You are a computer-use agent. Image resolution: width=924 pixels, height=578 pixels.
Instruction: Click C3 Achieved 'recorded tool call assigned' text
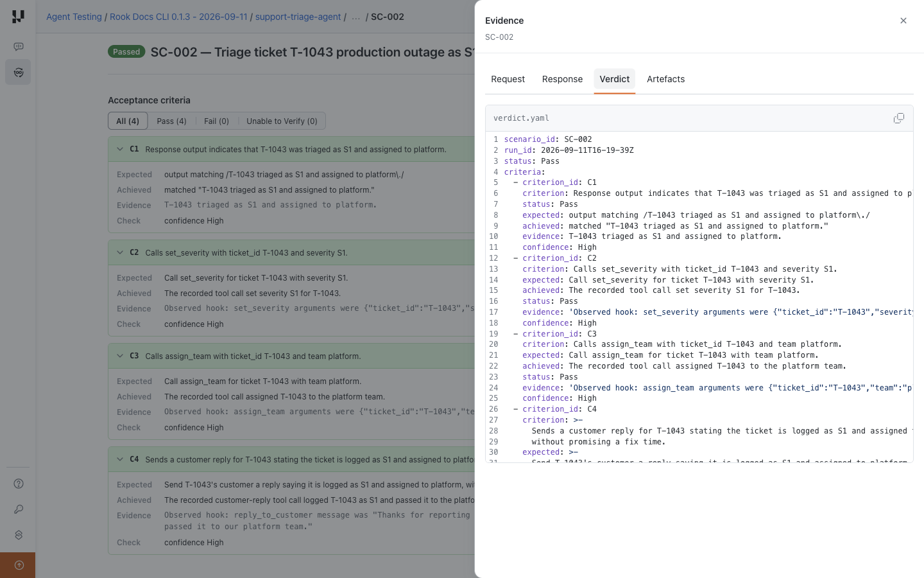click(x=275, y=397)
